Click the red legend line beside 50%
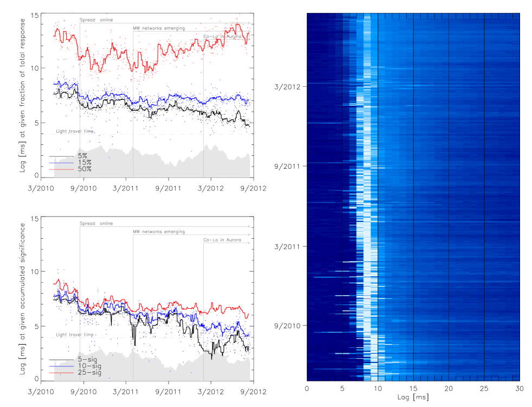 pos(61,169)
